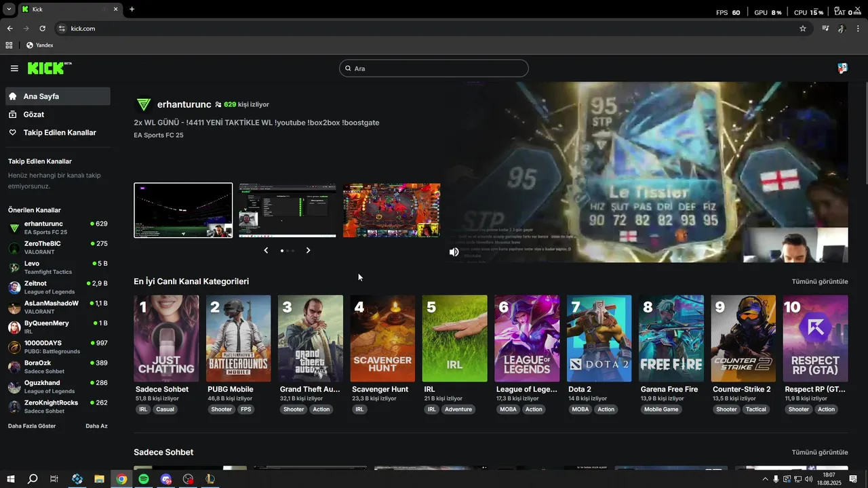This screenshot has width=868, height=488.
Task: Open Dota 2 category card
Action: click(599, 338)
